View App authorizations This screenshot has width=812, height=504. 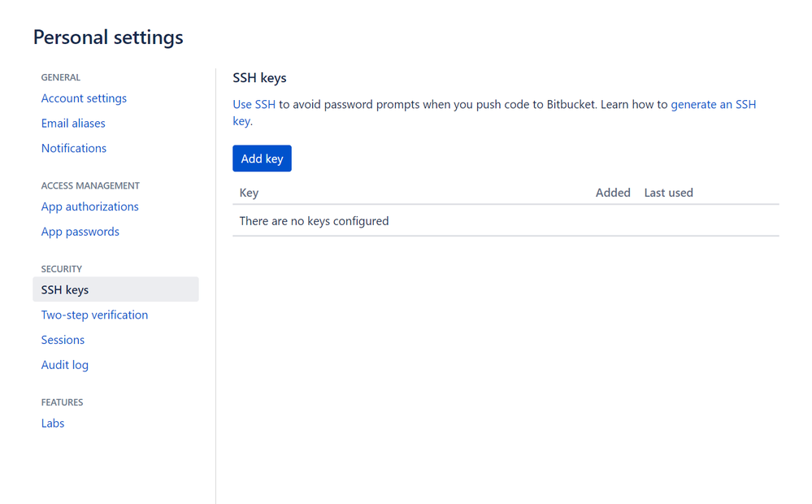click(x=89, y=206)
